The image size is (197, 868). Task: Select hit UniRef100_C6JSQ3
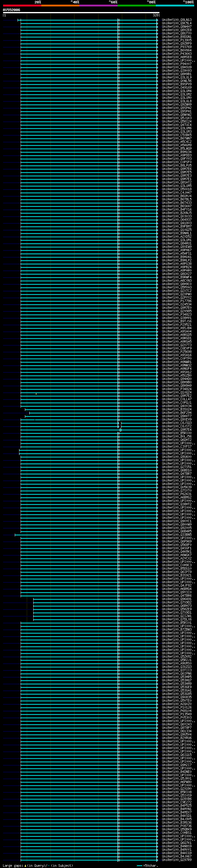177,423
